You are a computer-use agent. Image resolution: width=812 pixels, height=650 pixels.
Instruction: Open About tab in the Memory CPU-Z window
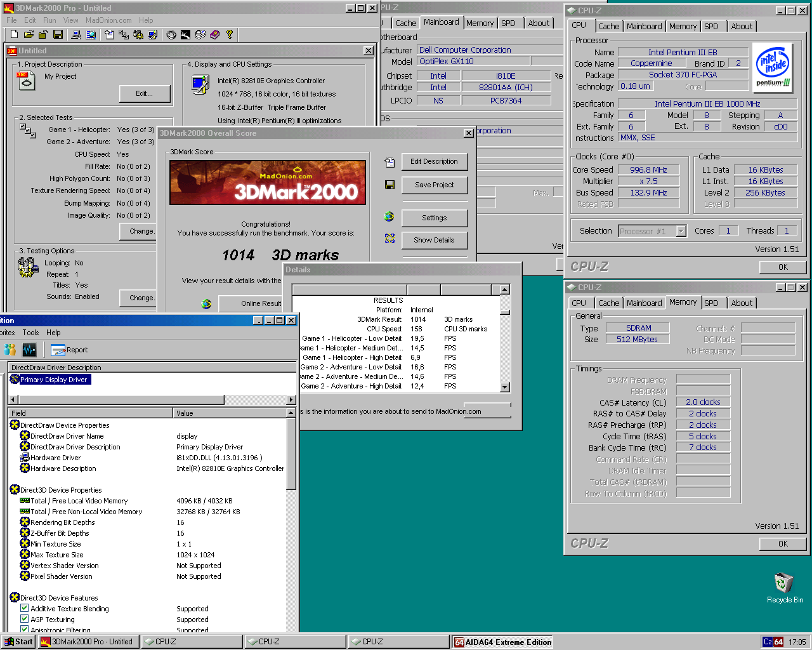click(x=742, y=303)
